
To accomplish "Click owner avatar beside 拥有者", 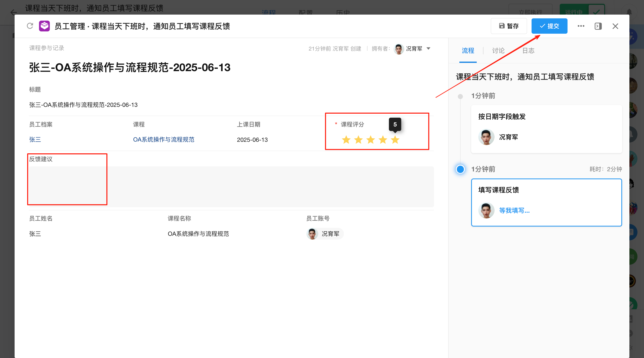I will click(399, 49).
